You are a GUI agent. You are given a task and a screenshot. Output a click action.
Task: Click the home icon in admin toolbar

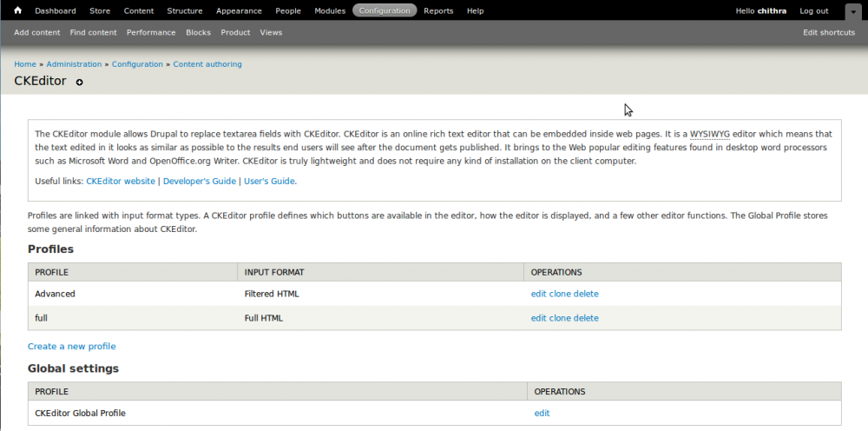pyautogui.click(x=17, y=11)
